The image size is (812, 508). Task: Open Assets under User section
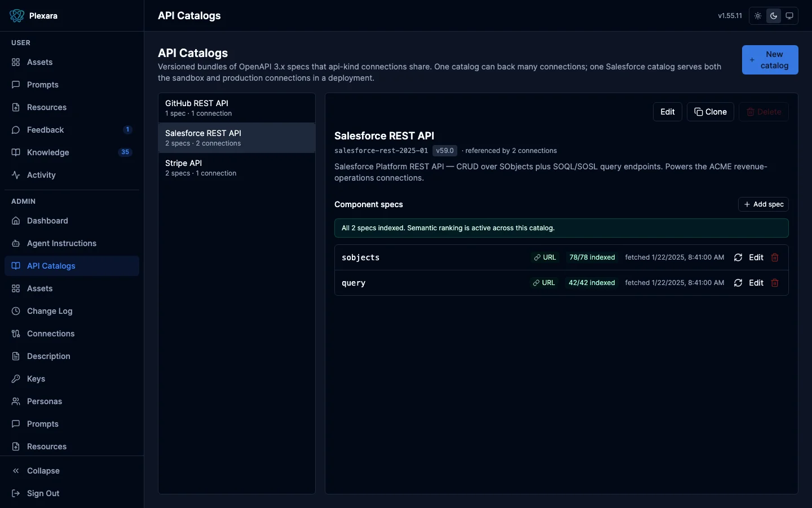(x=72, y=62)
